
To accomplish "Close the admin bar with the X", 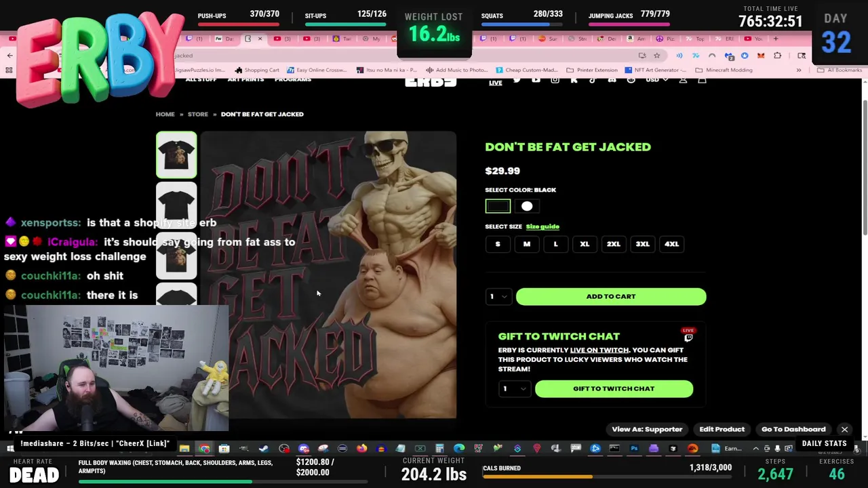I will [844, 429].
